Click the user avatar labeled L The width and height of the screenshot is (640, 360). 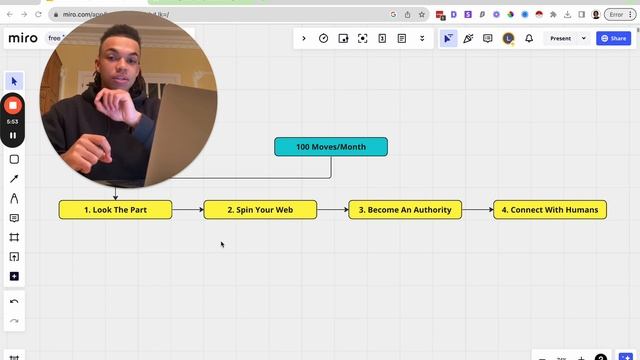point(508,39)
